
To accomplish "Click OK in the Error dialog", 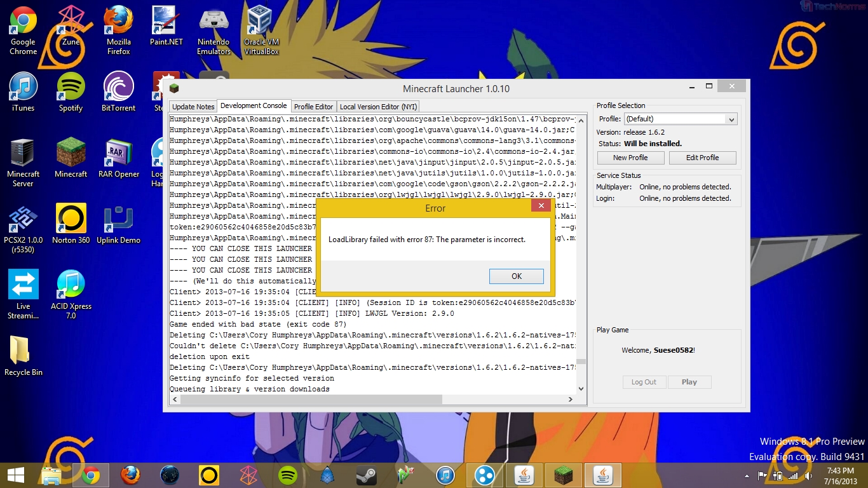I will (x=516, y=276).
